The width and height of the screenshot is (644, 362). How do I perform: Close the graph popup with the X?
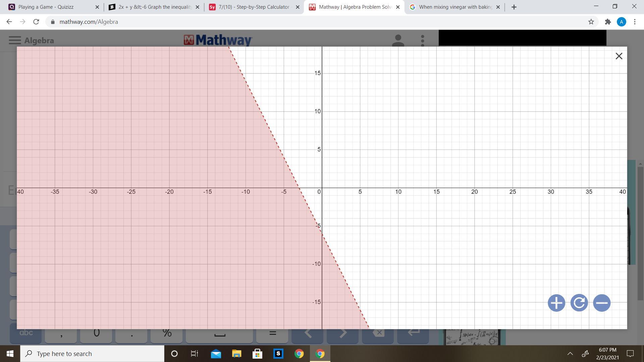point(619,56)
